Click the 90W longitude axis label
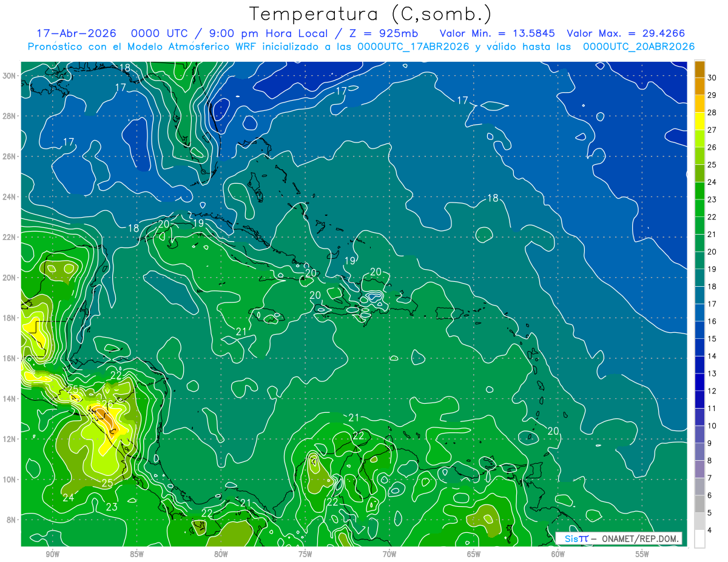The height and width of the screenshot is (562, 728). (x=52, y=554)
